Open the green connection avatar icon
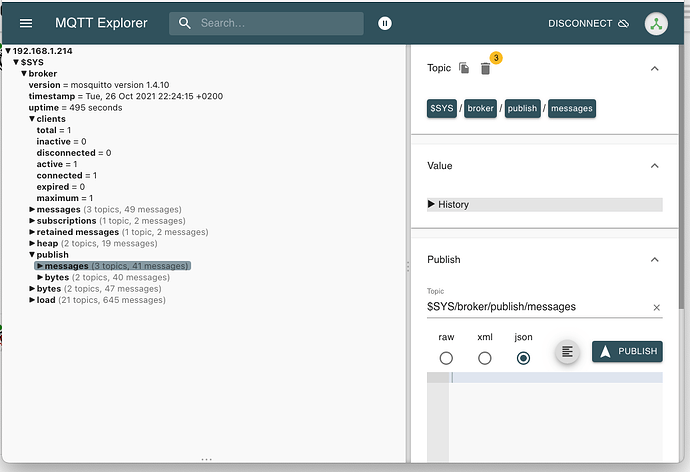Screen dimensions: 690x472 pos(656,23)
